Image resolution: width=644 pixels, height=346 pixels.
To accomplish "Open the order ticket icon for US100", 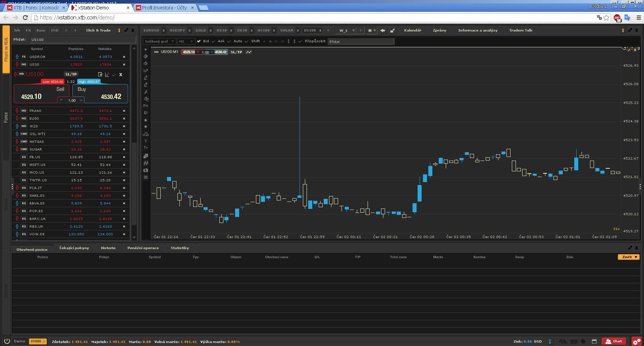I will tap(100, 74).
